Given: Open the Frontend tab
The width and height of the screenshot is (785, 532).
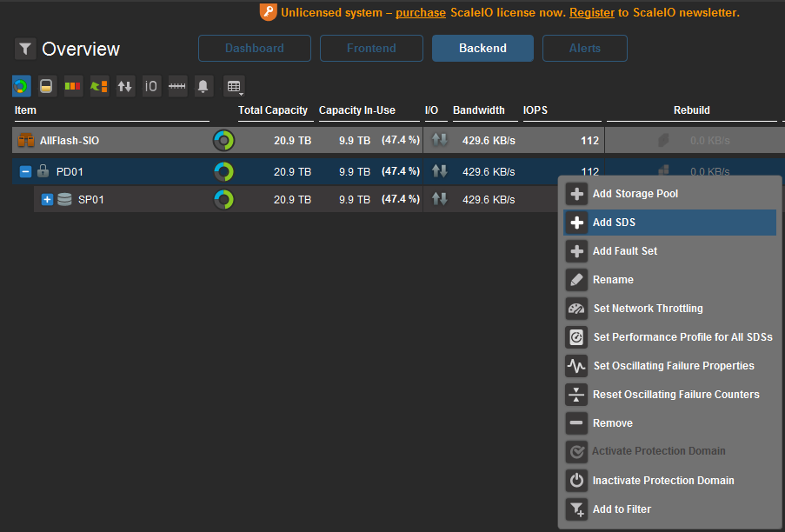Looking at the screenshot, I should coord(371,48).
